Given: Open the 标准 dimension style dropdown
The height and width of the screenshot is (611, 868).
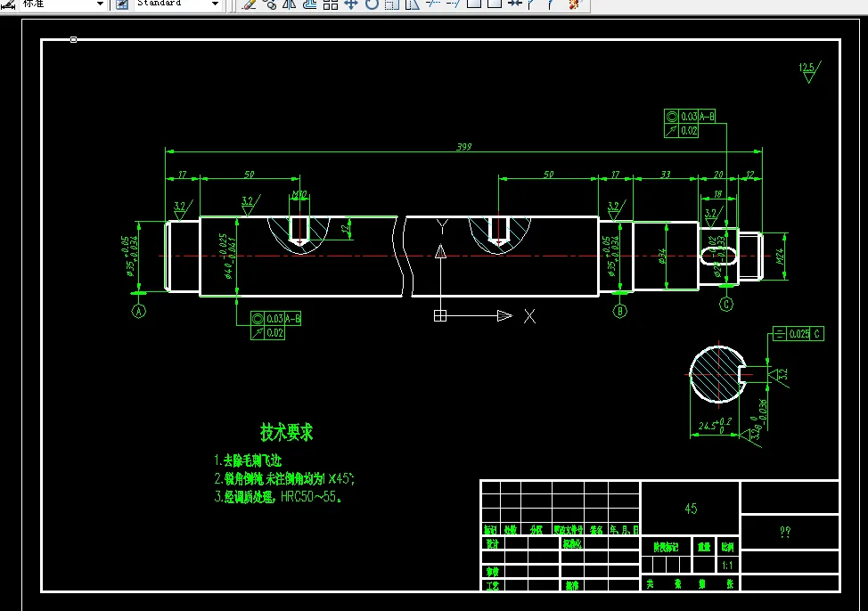Looking at the screenshot, I should (100, 4).
